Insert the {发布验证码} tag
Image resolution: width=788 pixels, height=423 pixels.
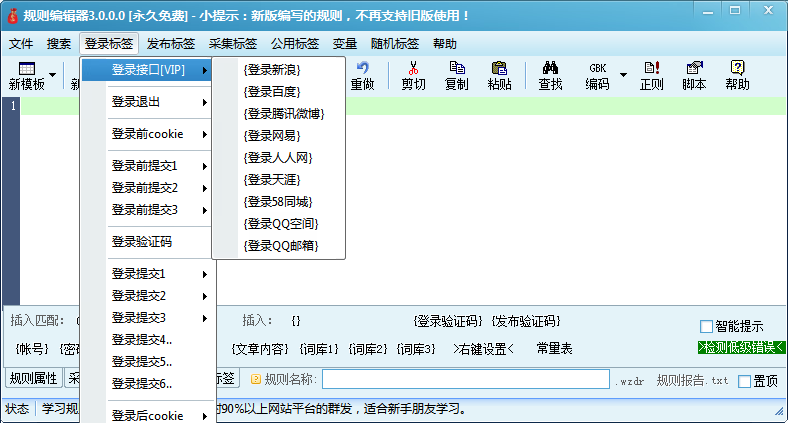click(x=526, y=321)
